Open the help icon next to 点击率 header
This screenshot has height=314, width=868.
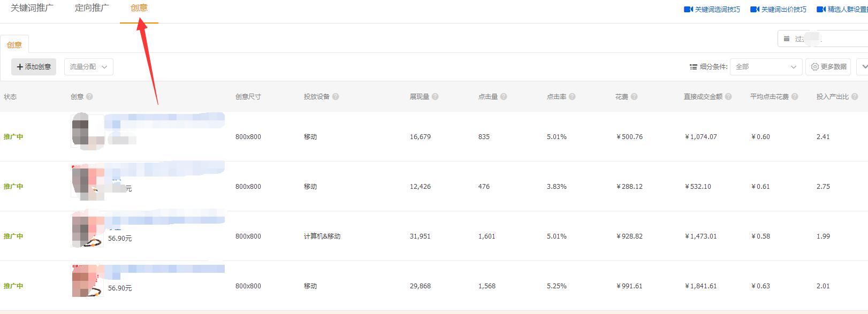tap(572, 96)
